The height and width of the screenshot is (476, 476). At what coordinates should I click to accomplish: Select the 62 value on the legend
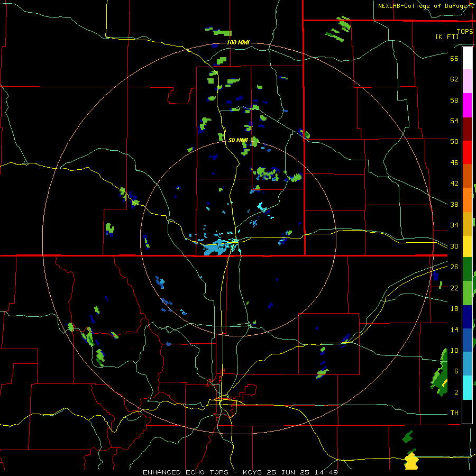454,79
